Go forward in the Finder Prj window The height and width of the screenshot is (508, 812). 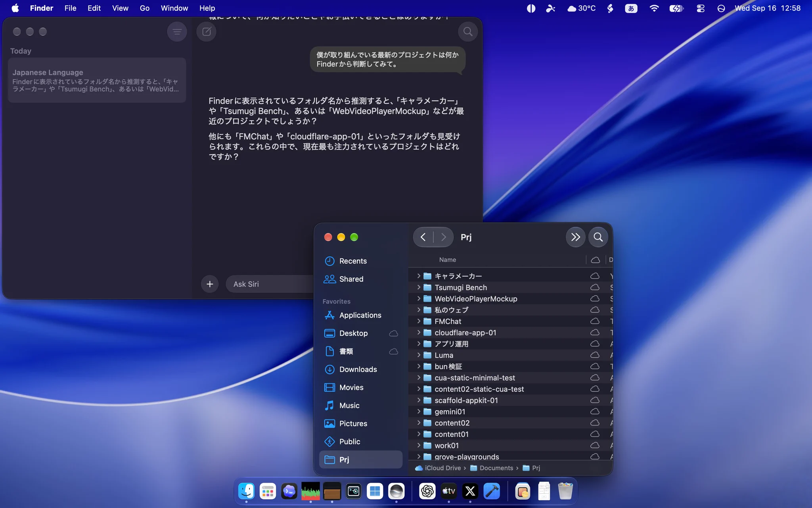(443, 237)
